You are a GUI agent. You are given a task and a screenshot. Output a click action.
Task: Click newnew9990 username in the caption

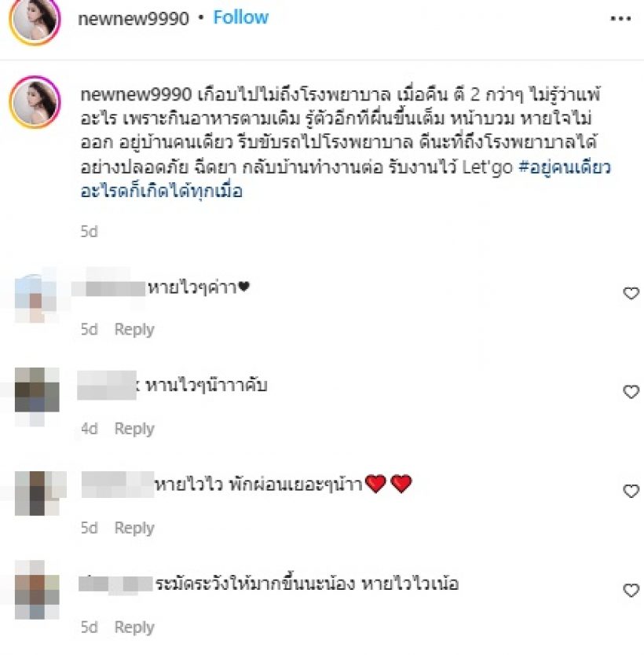(x=136, y=95)
